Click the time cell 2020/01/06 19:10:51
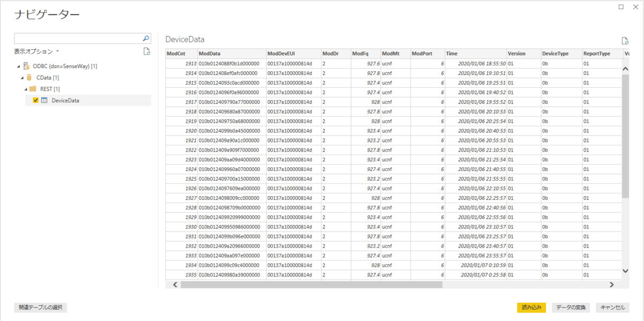Screen dimensions: 644x321 475,73
